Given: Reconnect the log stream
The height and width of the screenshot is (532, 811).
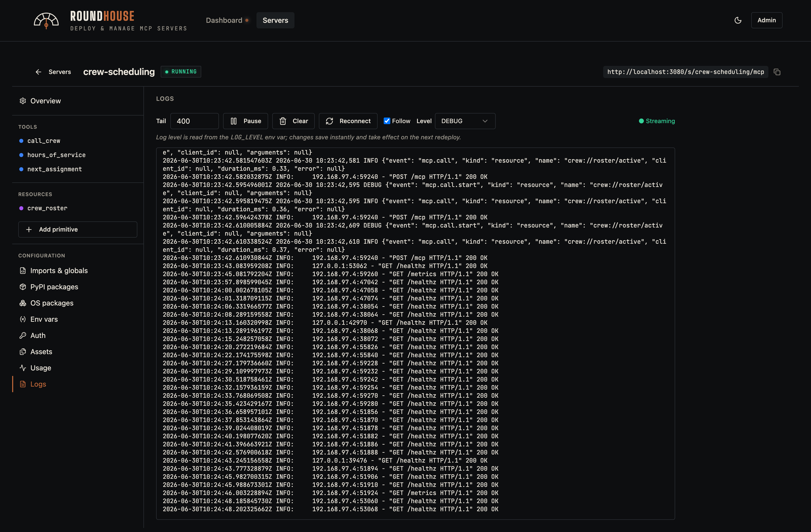Looking at the screenshot, I should click(348, 121).
